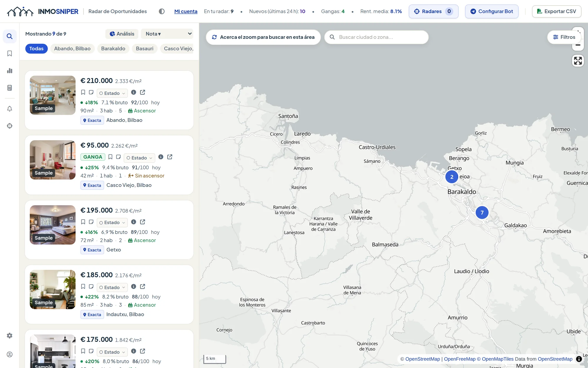Add a note to the €175.000 listing

[x=91, y=351]
